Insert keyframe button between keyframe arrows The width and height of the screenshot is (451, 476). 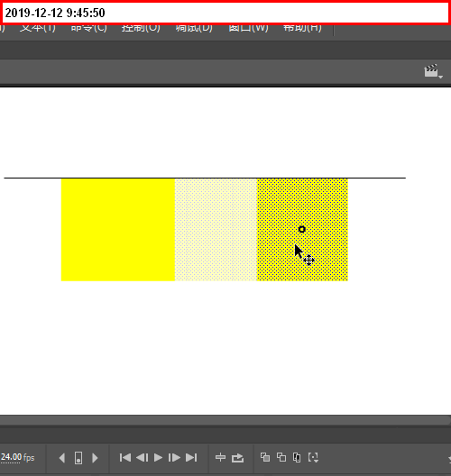(x=78, y=458)
